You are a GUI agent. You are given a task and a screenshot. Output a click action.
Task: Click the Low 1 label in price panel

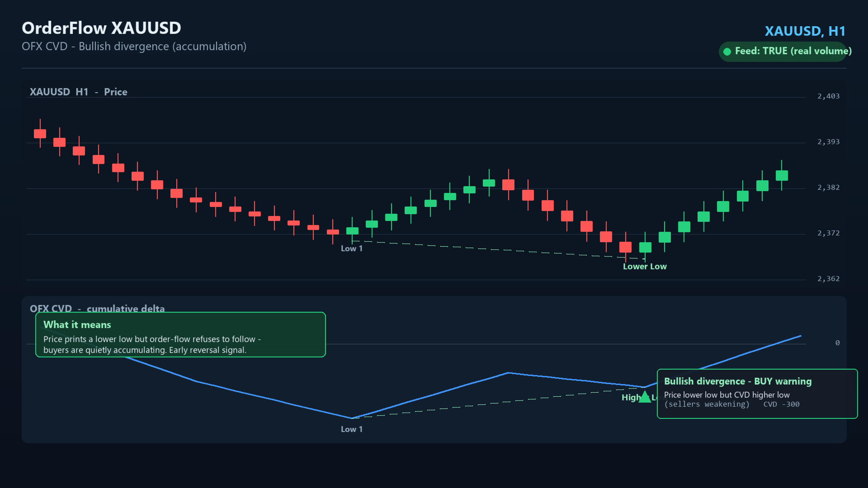coord(352,249)
